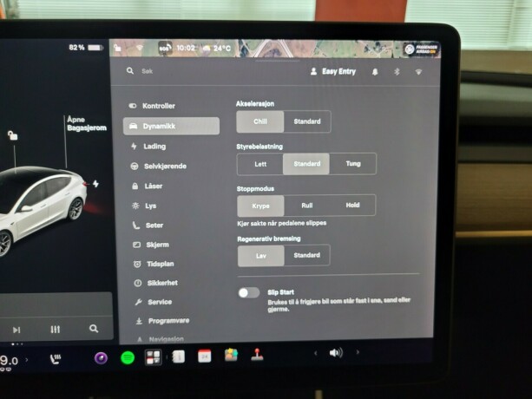The width and height of the screenshot is (532, 399).
Task: Open the Programvare settings
Action: [162, 321]
